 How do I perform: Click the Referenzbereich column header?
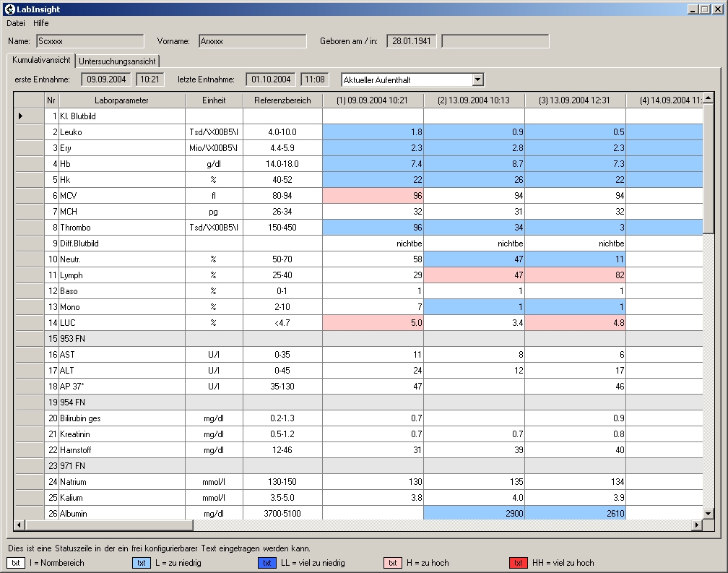tap(283, 100)
